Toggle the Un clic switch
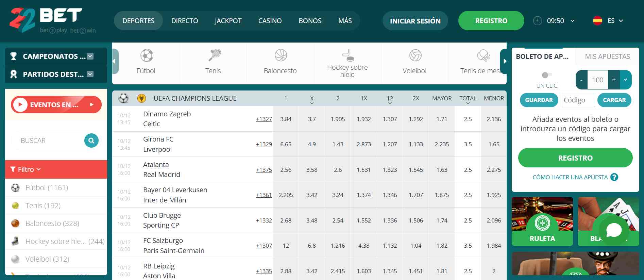The width and height of the screenshot is (644, 280). [547, 75]
